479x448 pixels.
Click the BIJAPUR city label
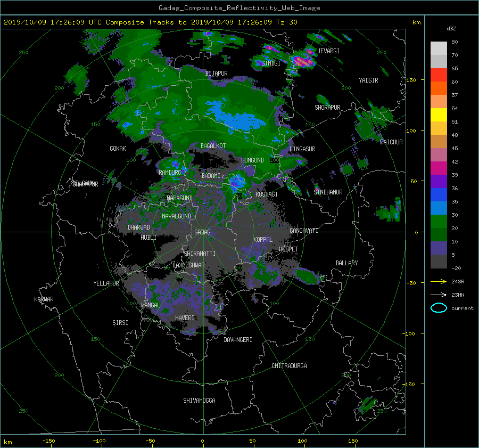point(216,74)
